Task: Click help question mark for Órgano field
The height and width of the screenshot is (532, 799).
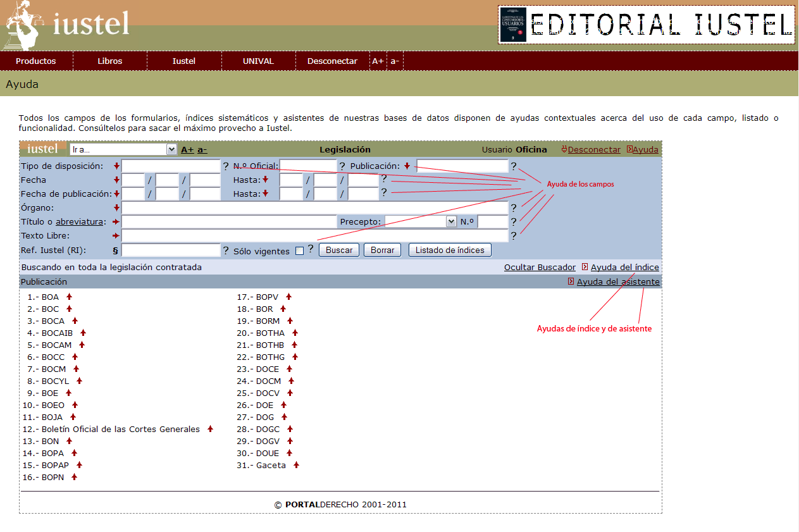Action: 514,207
